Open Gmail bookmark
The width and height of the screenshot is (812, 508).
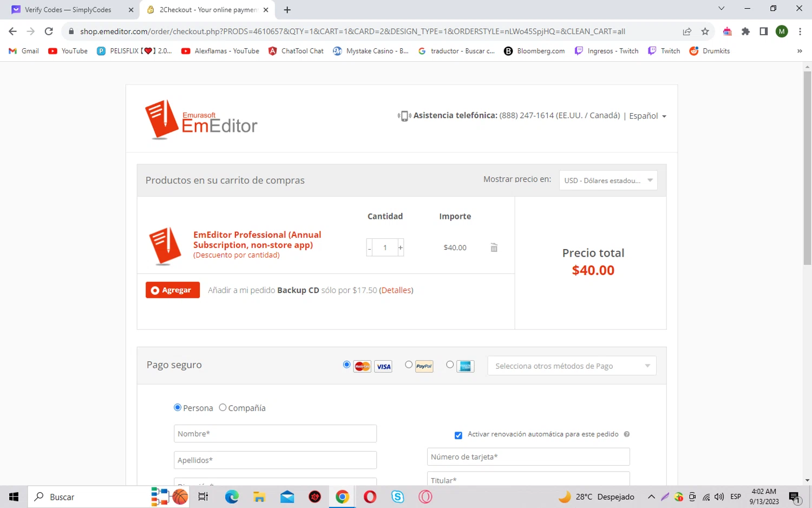click(x=24, y=51)
